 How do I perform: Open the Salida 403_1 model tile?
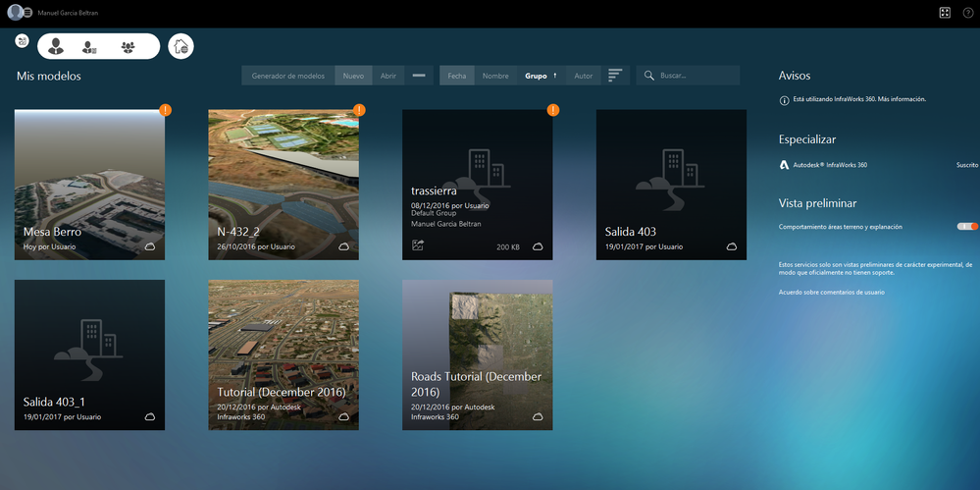(89, 354)
